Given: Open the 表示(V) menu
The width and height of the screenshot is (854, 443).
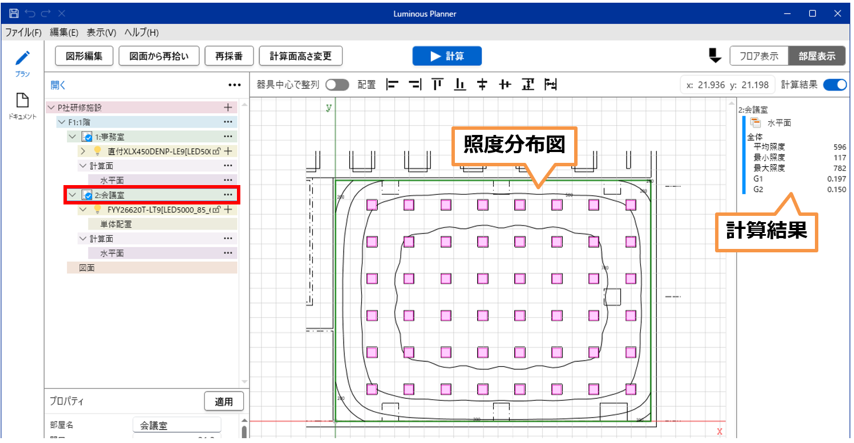Looking at the screenshot, I should [x=101, y=33].
